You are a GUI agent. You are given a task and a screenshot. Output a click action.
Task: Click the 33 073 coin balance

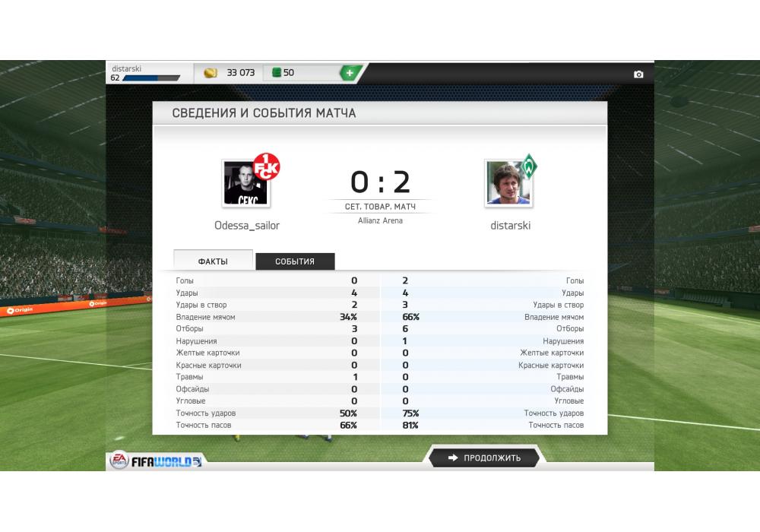[241, 73]
